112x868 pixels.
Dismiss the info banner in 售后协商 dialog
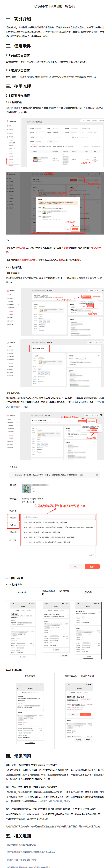click(97, 475)
